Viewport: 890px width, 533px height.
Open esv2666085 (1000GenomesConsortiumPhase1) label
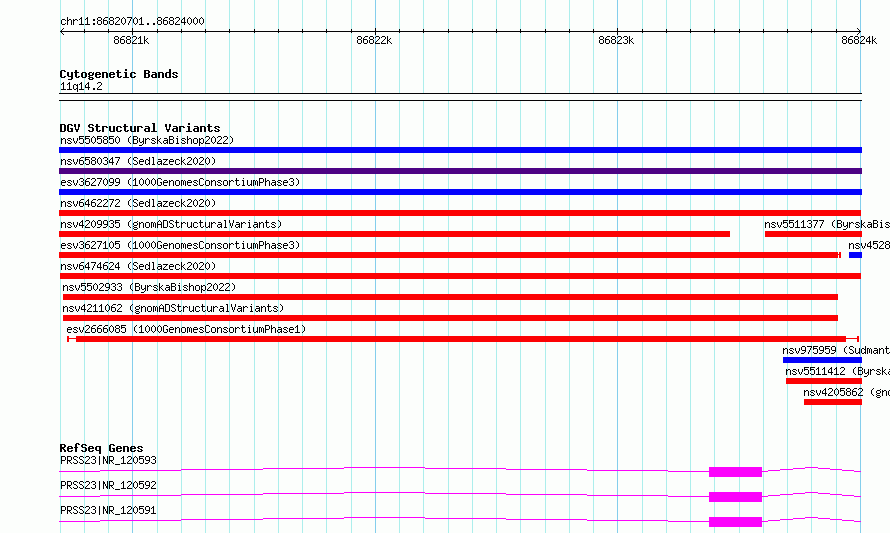click(186, 329)
